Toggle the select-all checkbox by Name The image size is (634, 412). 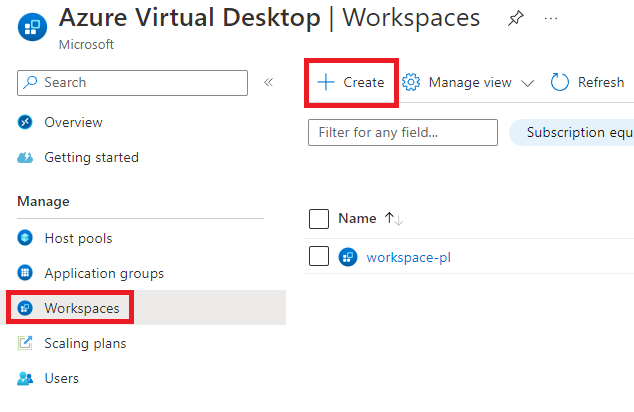319,219
